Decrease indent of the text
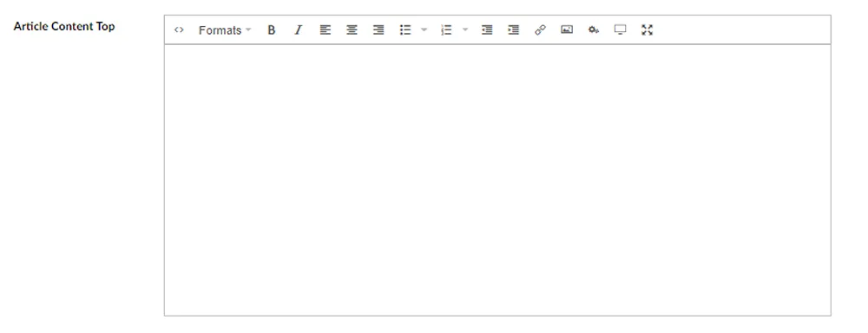 [x=487, y=29]
